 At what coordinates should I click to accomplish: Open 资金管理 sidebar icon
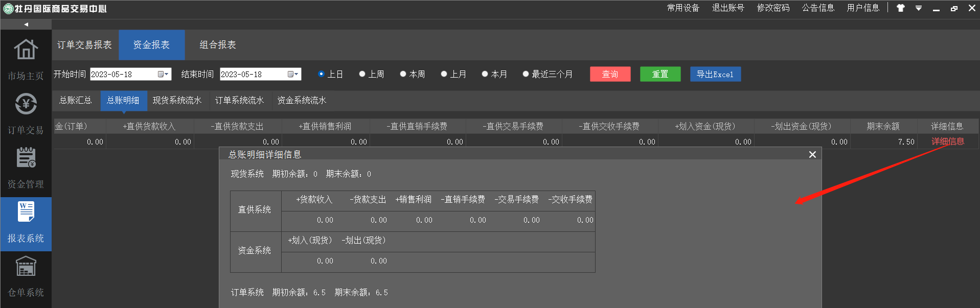(x=26, y=158)
